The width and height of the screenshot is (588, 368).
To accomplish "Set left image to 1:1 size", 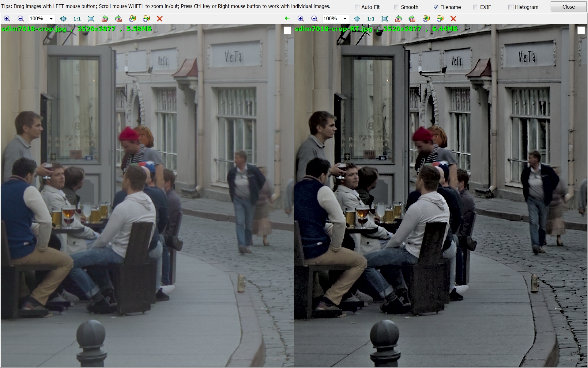I will pos(77,19).
